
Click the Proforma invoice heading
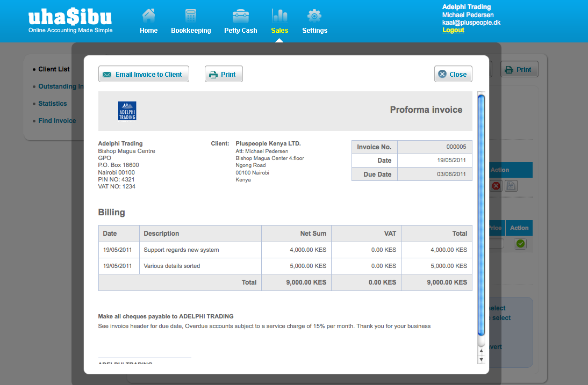point(426,110)
